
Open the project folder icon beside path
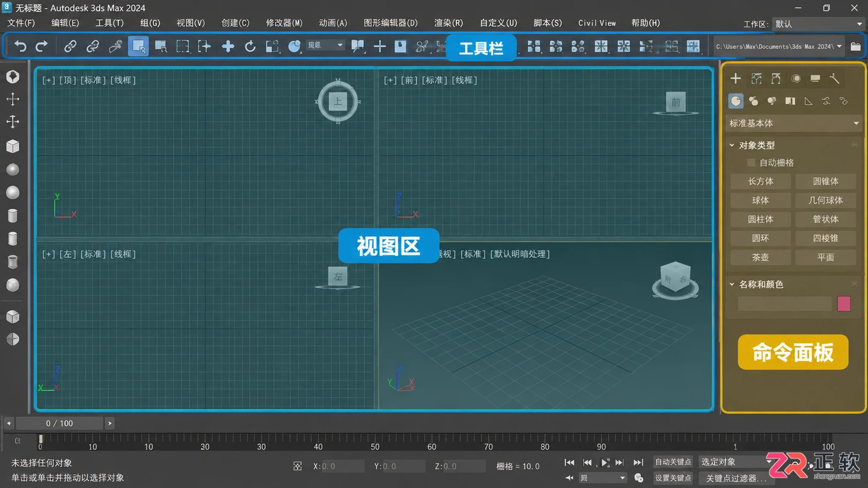tap(855, 46)
